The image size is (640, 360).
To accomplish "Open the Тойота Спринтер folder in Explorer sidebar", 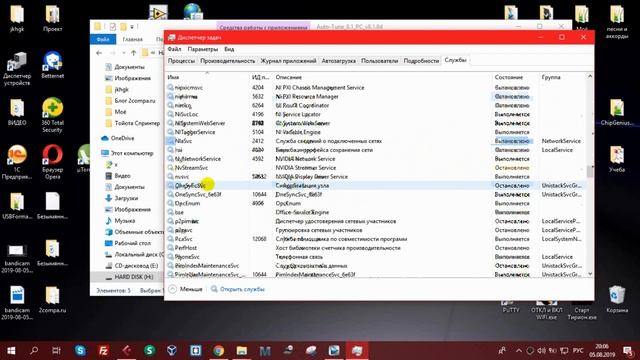I will (x=137, y=123).
